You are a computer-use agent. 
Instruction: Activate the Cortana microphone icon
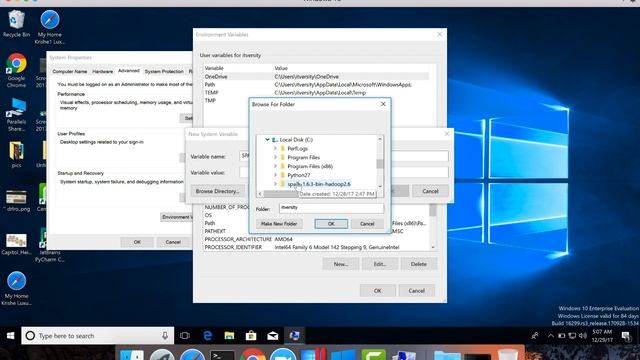click(165, 336)
